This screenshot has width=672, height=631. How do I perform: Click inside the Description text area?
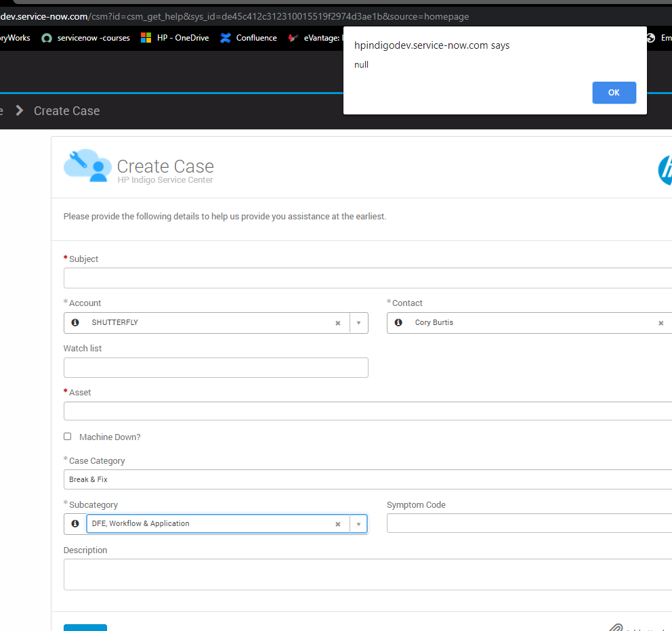(x=366, y=574)
